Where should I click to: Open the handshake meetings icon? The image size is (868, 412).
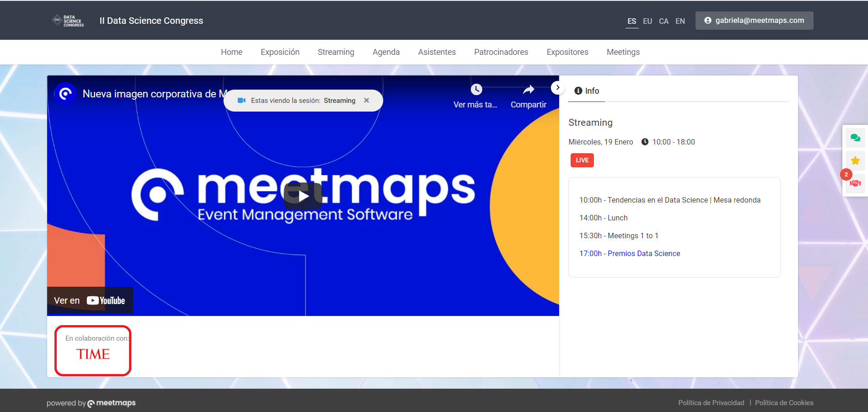(855, 183)
